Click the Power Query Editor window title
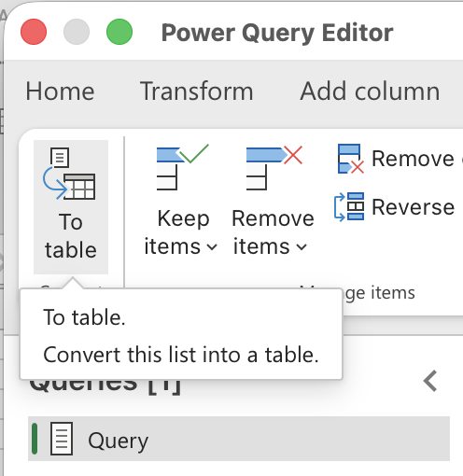 click(277, 33)
